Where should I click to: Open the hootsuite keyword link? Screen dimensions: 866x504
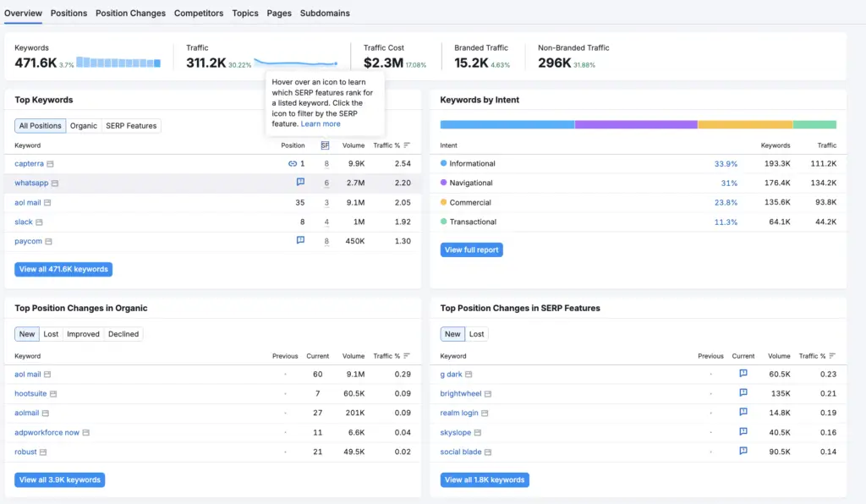click(30, 394)
